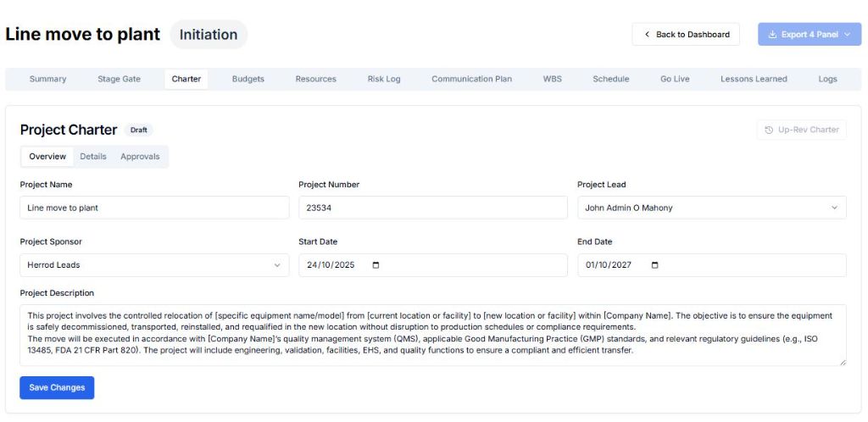The image size is (868, 422).
Task: Click the Line move to plant page title
Action: tap(82, 34)
